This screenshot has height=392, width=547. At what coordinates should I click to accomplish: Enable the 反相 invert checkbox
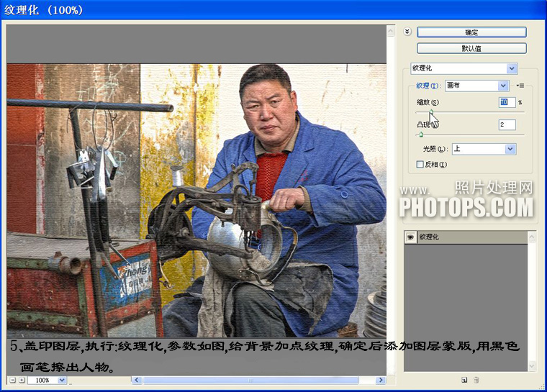pyautogui.click(x=420, y=164)
